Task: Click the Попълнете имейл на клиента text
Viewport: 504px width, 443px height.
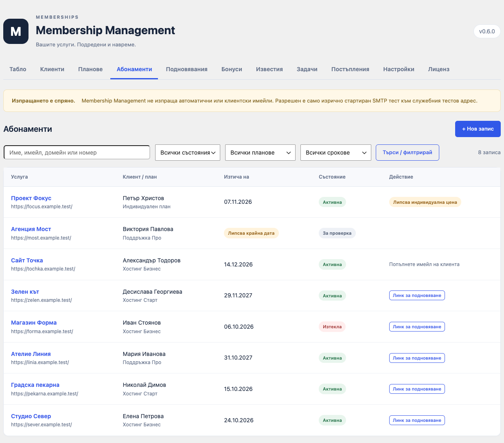Action: 424,264
